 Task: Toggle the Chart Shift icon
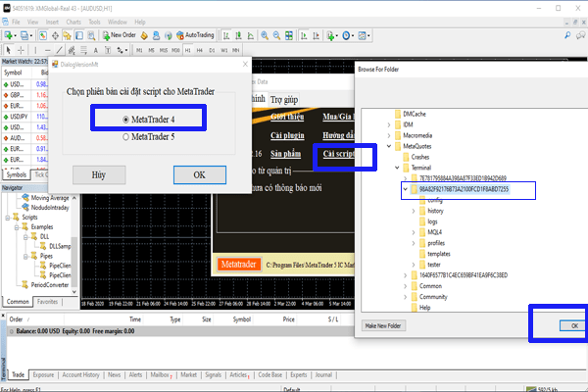316,35
